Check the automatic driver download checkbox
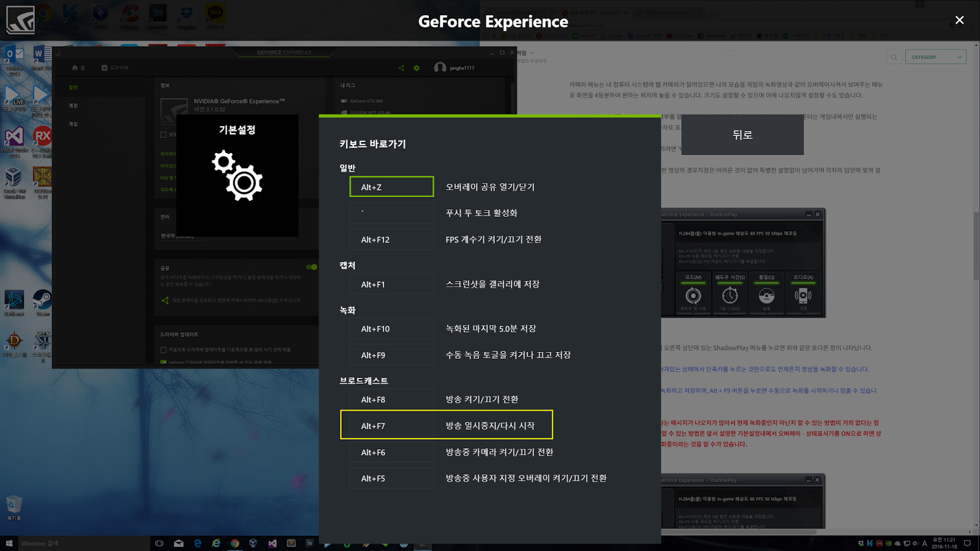 click(164, 350)
